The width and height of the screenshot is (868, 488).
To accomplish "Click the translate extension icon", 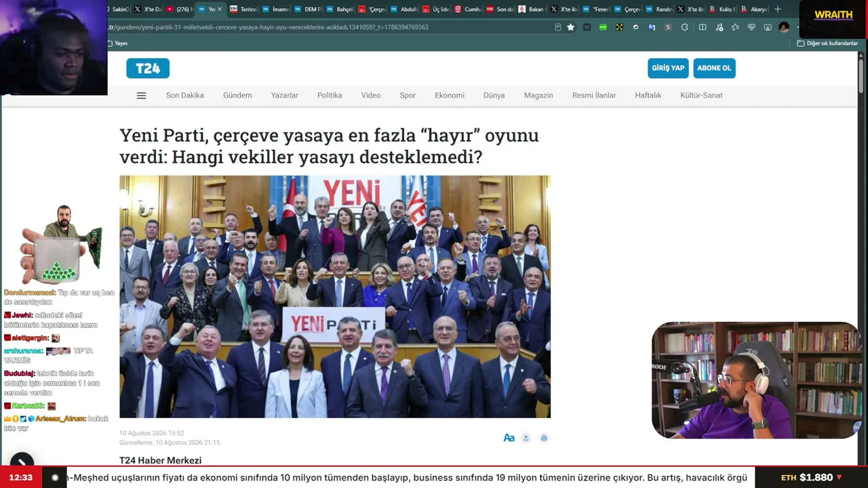I will (x=652, y=27).
